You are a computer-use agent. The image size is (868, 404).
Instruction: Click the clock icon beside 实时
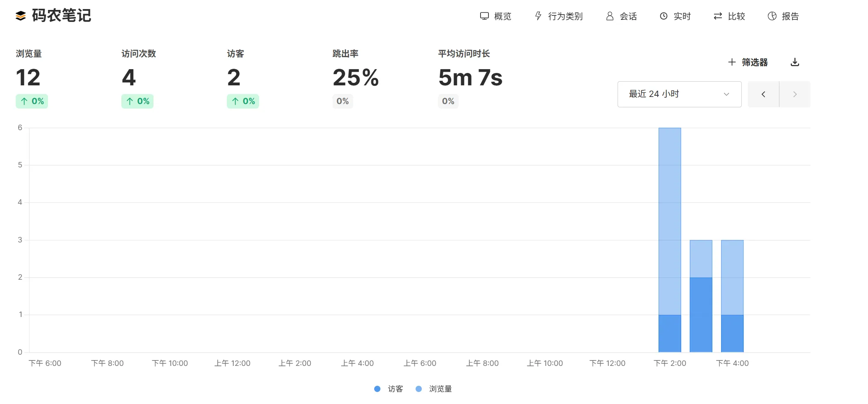664,16
